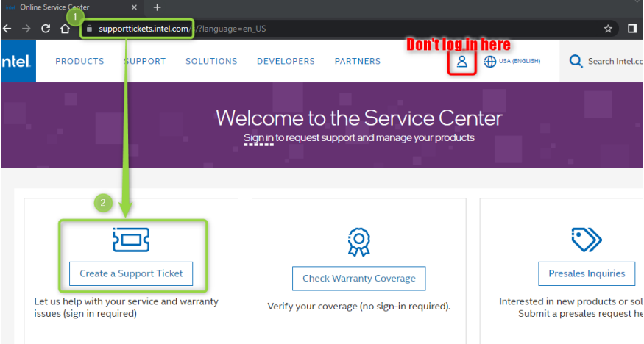Open the PRODUCTS menu

[x=79, y=61]
